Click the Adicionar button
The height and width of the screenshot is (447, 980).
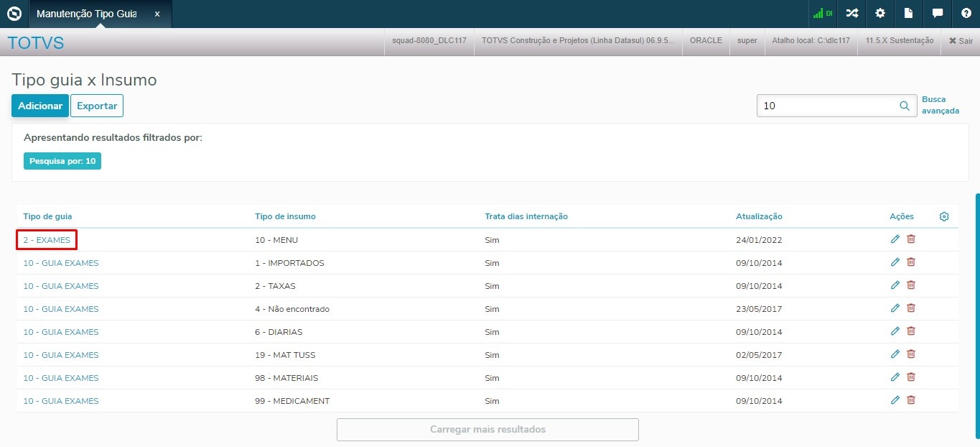pos(40,106)
